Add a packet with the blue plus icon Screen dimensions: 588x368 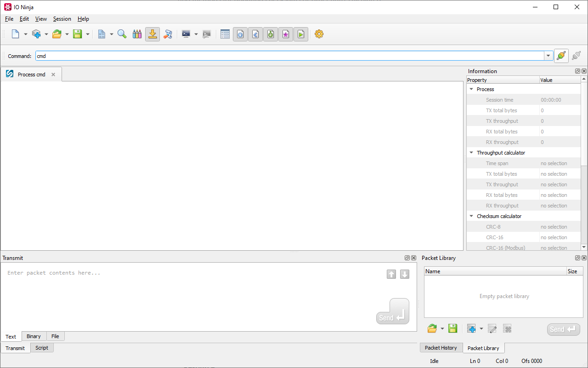pos(471,328)
